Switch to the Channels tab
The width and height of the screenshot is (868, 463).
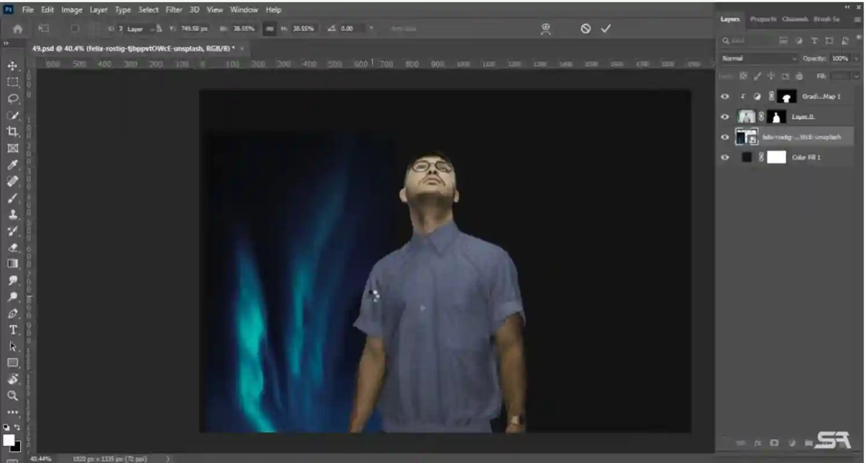[795, 19]
